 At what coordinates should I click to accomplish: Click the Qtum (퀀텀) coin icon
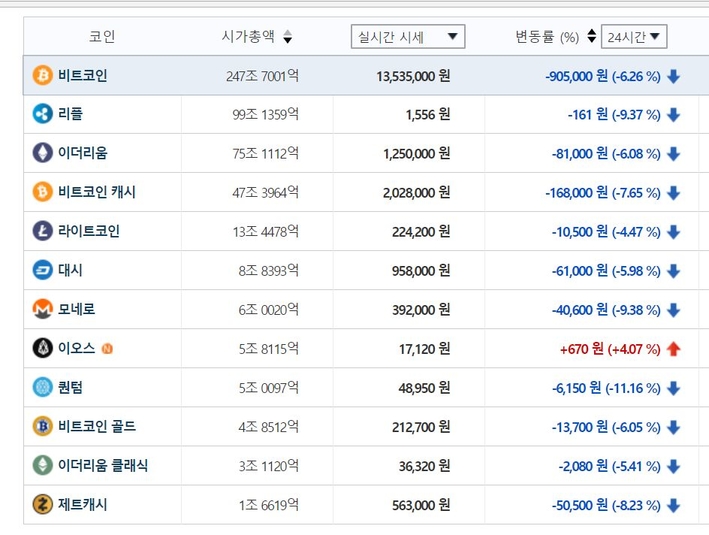(x=43, y=387)
